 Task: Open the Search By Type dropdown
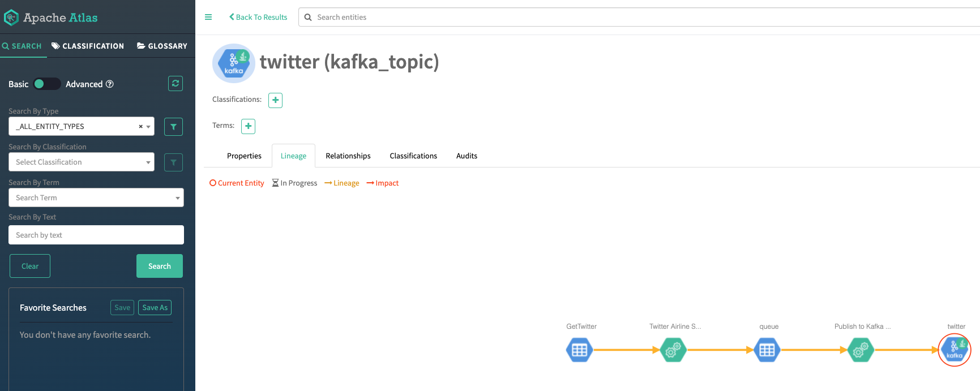[x=82, y=126]
